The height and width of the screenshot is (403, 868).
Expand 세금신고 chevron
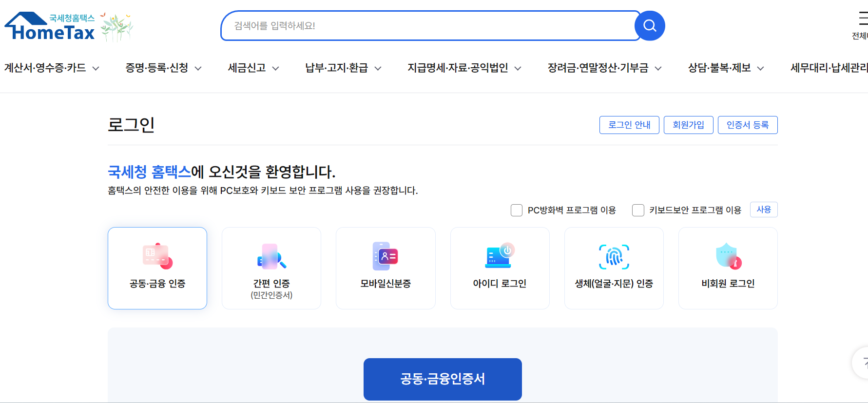[x=276, y=68]
